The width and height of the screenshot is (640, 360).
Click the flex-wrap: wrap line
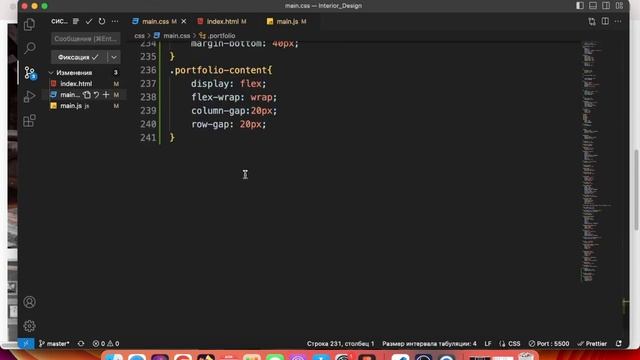(234, 97)
